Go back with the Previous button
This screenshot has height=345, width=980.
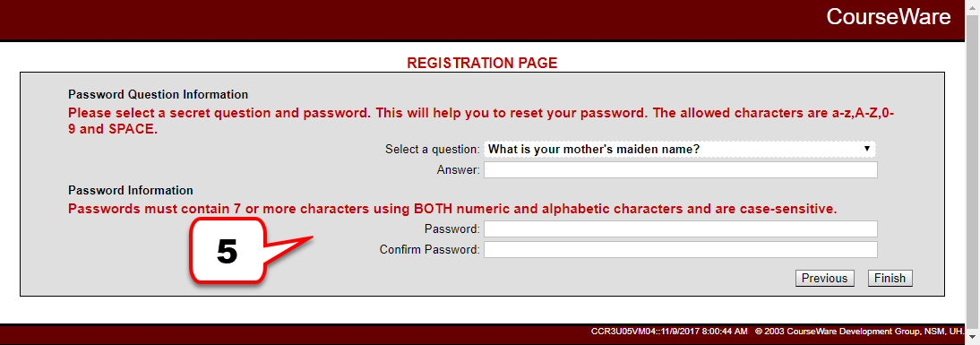[x=824, y=278]
